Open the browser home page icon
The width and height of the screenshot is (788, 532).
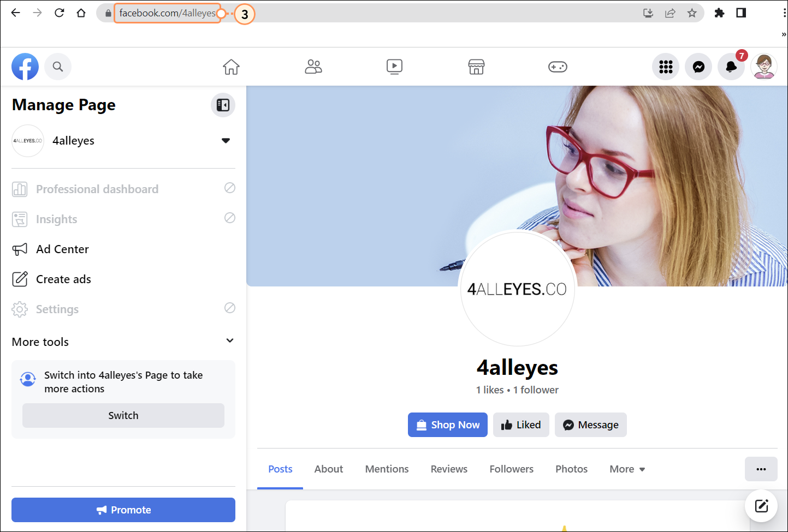(x=81, y=13)
